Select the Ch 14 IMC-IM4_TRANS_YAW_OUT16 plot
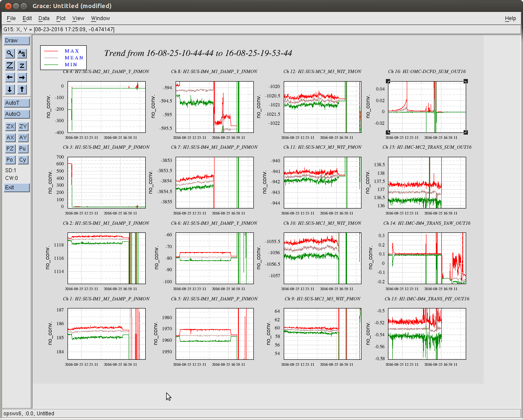This screenshot has width=523, height=420. [x=427, y=258]
